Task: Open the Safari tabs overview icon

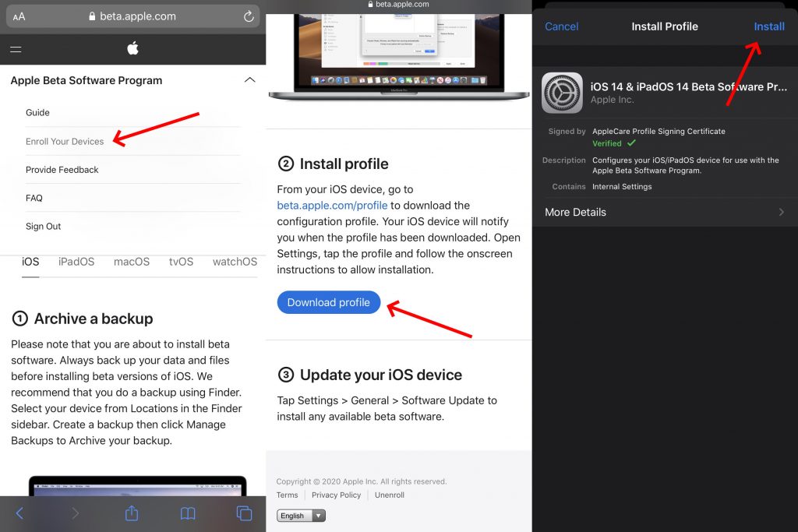Action: pos(244,513)
